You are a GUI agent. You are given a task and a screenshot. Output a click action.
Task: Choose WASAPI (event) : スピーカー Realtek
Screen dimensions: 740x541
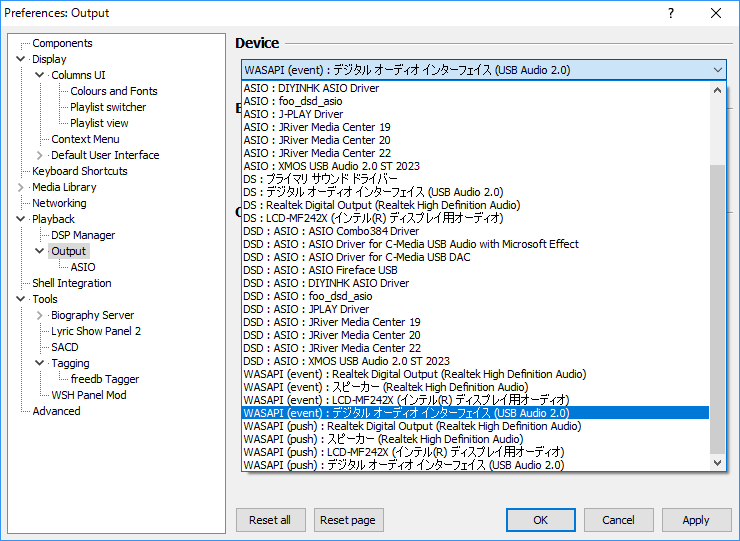pos(475,387)
